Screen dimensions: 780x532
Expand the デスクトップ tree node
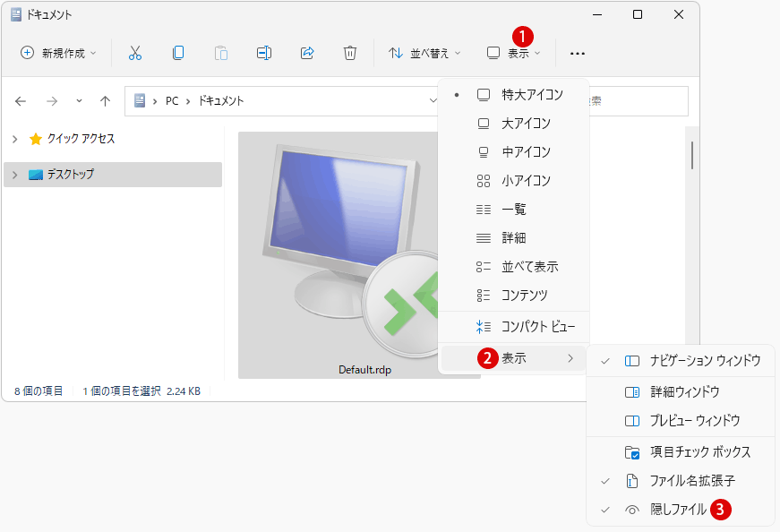pyautogui.click(x=15, y=175)
